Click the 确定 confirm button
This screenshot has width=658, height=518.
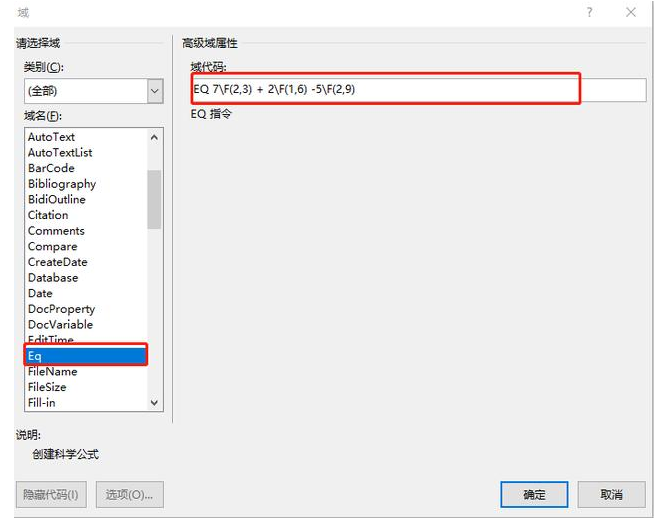[x=534, y=494]
